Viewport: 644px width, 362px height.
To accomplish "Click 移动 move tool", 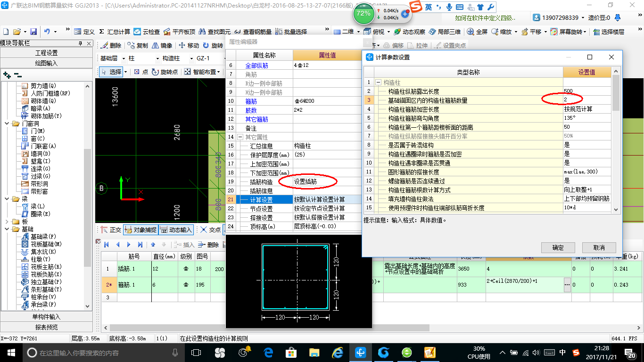I will click(189, 46).
